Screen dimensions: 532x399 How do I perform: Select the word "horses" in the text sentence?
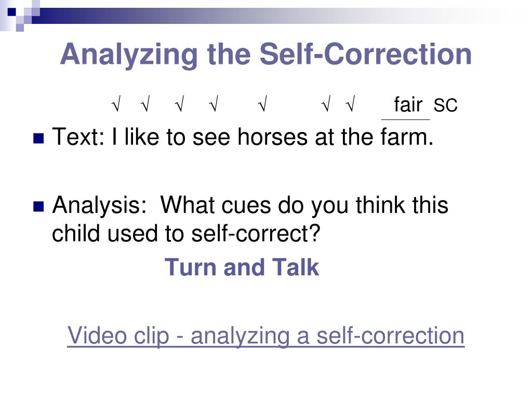coord(273,137)
